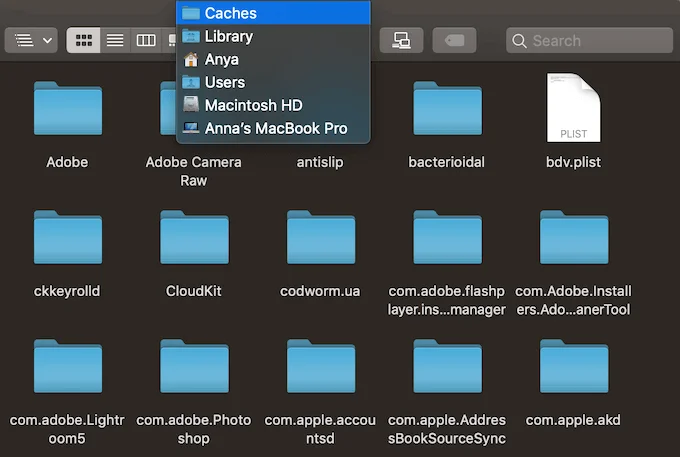Open the Adobe folder

pyautogui.click(x=68, y=108)
